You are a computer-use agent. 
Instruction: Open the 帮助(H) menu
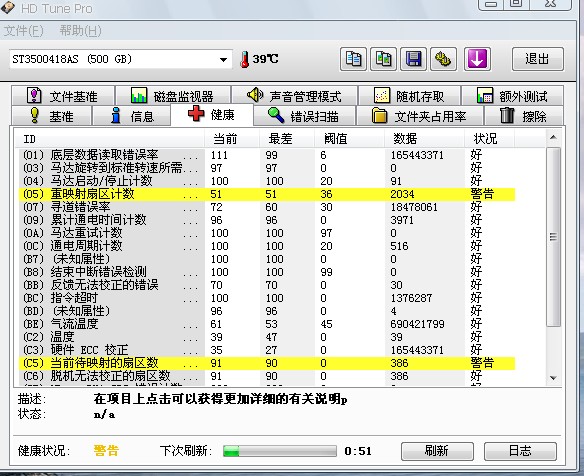(x=80, y=31)
